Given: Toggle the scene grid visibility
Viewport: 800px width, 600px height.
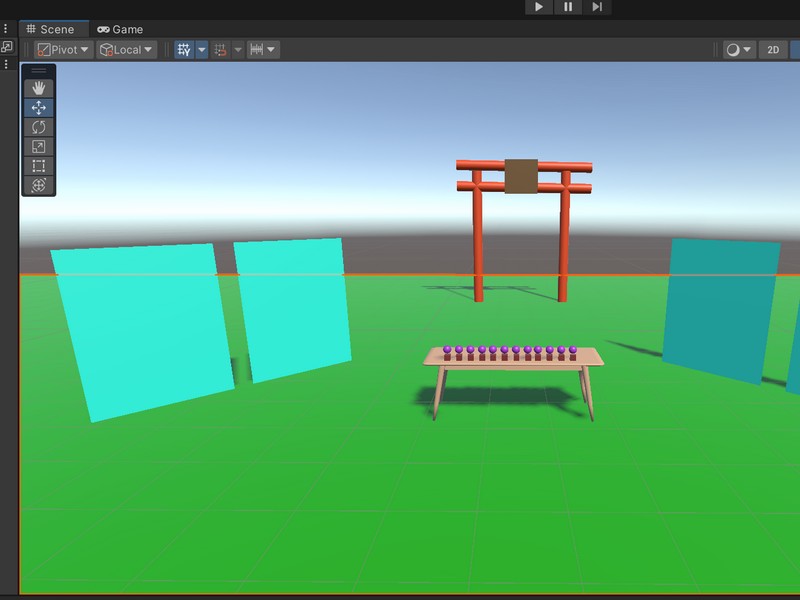Looking at the screenshot, I should [184, 49].
